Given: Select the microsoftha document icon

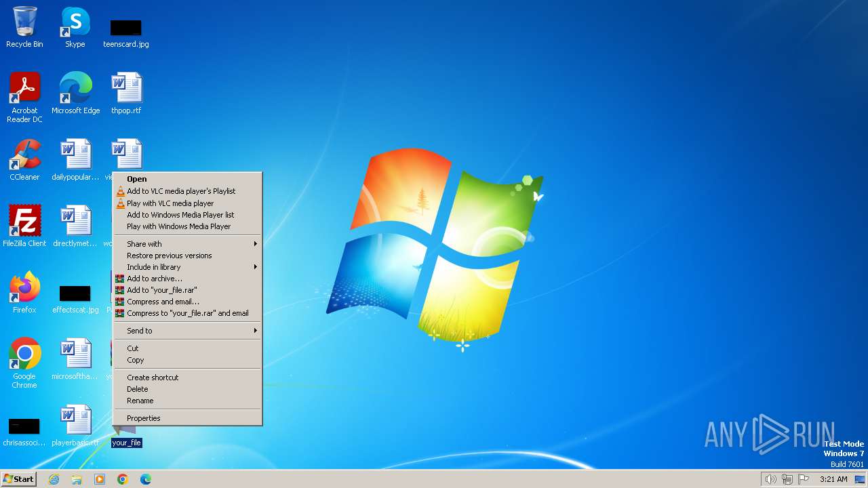Looking at the screenshot, I should click(x=75, y=359).
